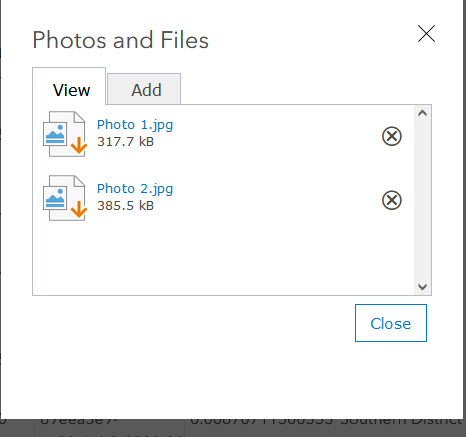Viewport: 466px width, 437px height.
Task: Switch to the Add tab
Action: click(144, 89)
